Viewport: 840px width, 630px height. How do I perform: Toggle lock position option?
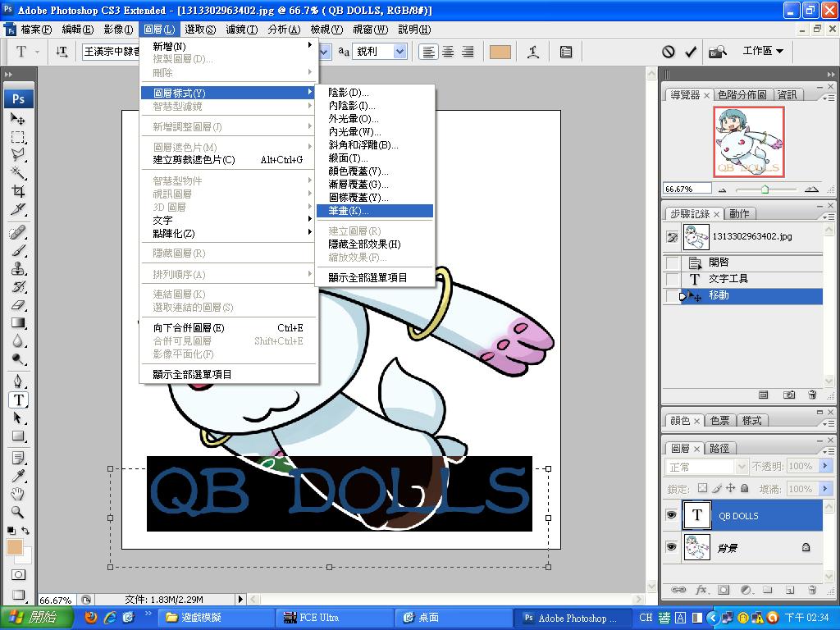(730, 488)
